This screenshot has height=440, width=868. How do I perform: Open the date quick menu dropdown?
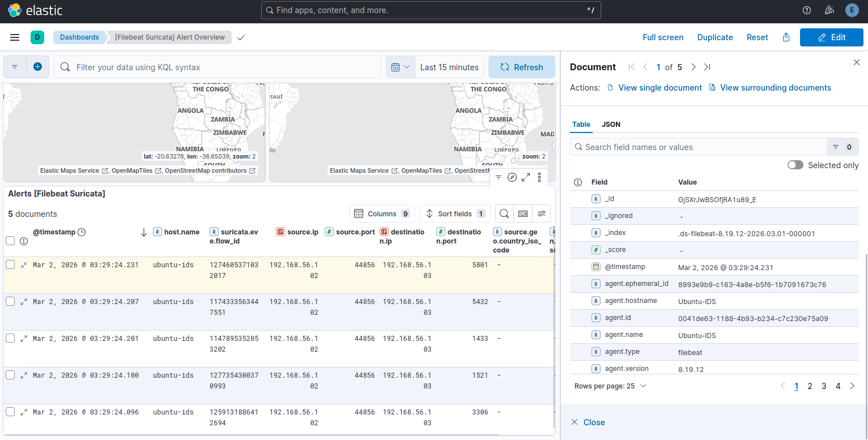[x=401, y=67]
